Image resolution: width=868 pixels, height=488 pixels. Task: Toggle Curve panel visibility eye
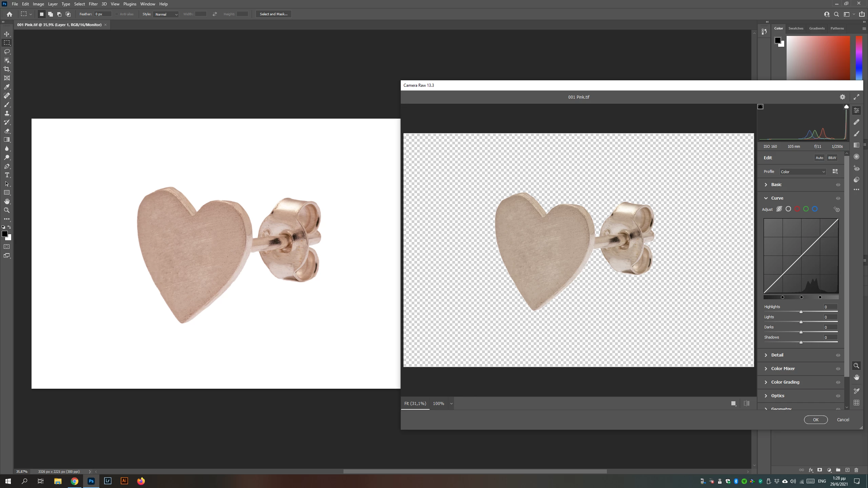pyautogui.click(x=838, y=198)
